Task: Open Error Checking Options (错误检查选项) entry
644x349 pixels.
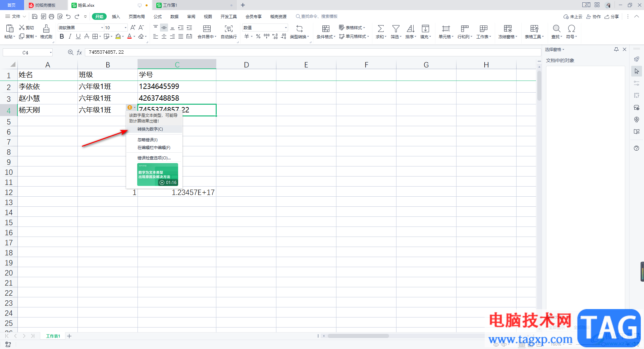Action: pos(154,158)
